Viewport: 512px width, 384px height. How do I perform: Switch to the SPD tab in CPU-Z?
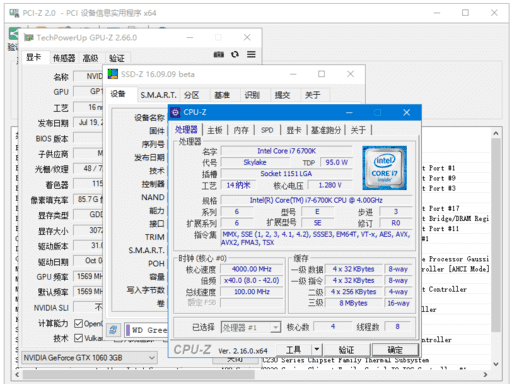(x=267, y=130)
